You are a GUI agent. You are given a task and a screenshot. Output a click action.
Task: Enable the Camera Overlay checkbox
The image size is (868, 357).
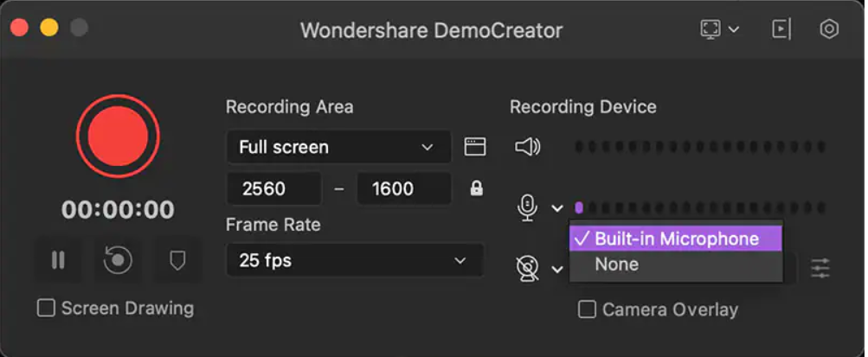click(587, 309)
